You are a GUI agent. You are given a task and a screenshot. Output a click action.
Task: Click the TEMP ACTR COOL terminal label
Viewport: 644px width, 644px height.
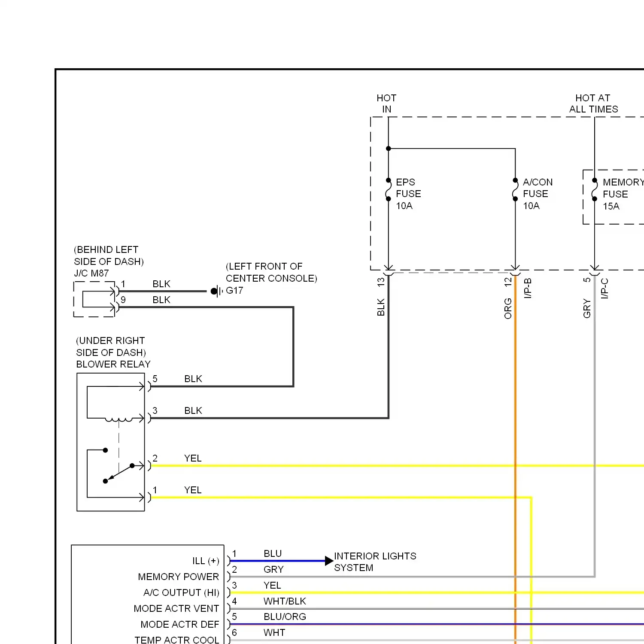(x=177, y=640)
